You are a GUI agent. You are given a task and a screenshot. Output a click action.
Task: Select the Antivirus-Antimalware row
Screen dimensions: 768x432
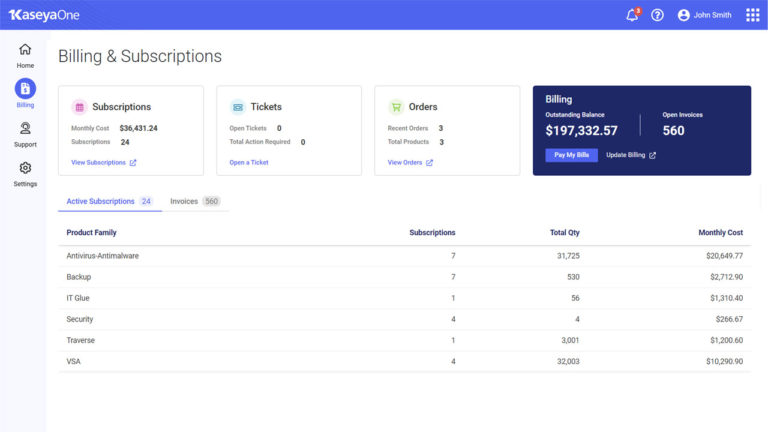405,256
